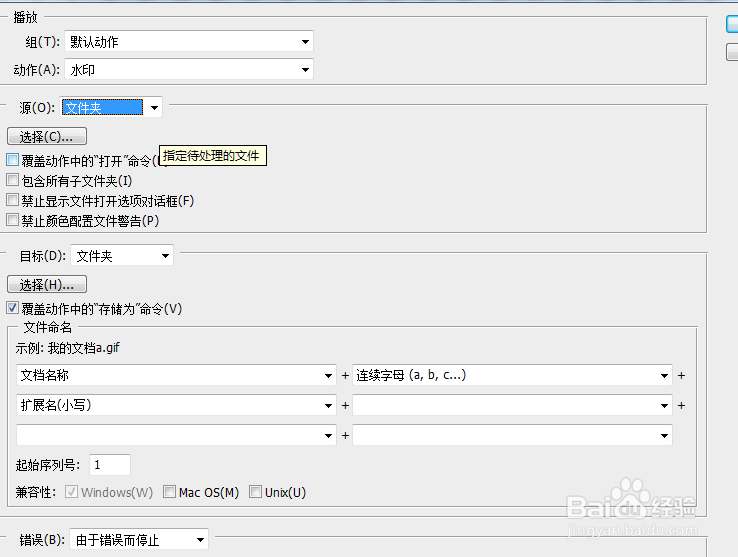Open the 文档名称 file naming dropdown
Image resolution: width=738 pixels, height=557 pixels.
[176, 375]
